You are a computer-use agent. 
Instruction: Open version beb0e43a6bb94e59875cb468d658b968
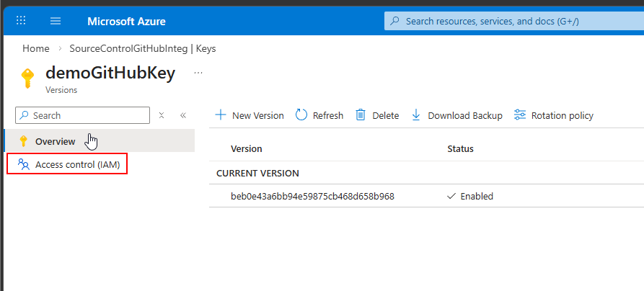tap(312, 196)
